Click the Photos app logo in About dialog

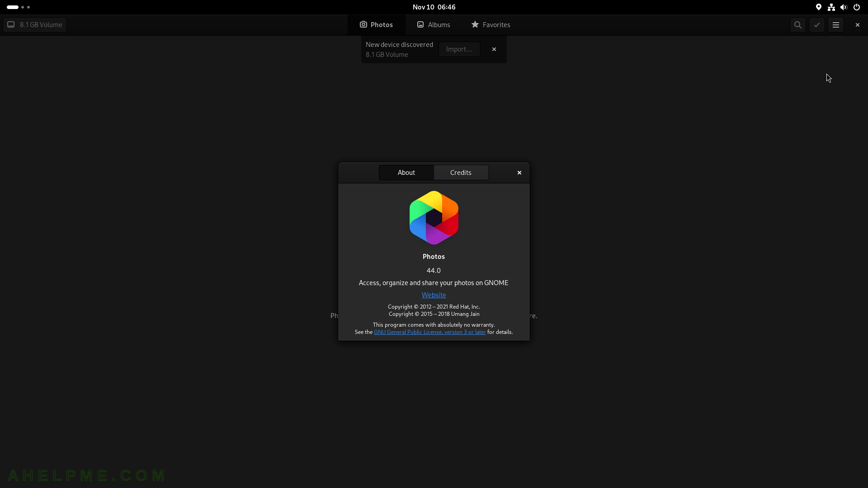[x=434, y=218]
